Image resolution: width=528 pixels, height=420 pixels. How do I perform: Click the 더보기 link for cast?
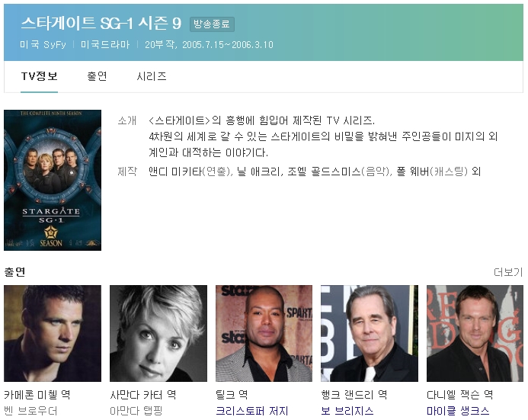click(x=508, y=272)
